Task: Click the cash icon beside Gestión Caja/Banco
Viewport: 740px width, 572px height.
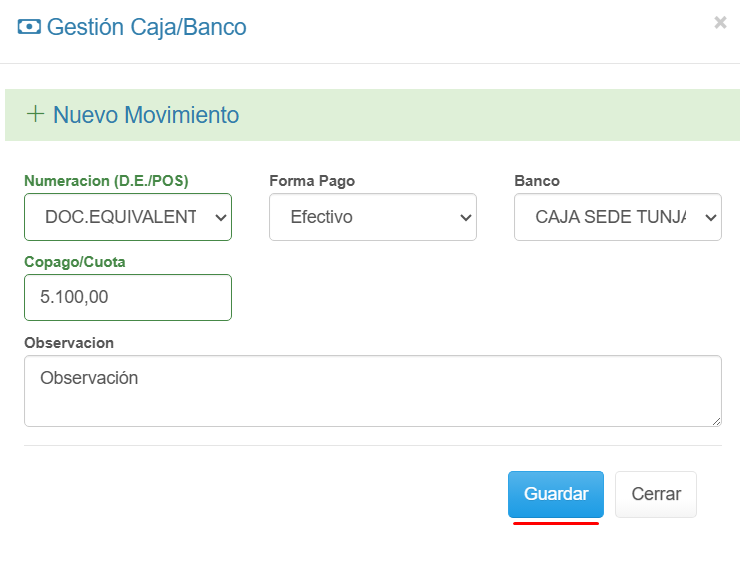Action: (29, 28)
